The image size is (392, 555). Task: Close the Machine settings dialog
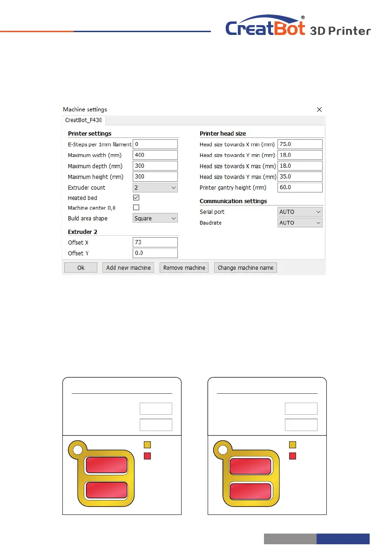pyautogui.click(x=319, y=110)
